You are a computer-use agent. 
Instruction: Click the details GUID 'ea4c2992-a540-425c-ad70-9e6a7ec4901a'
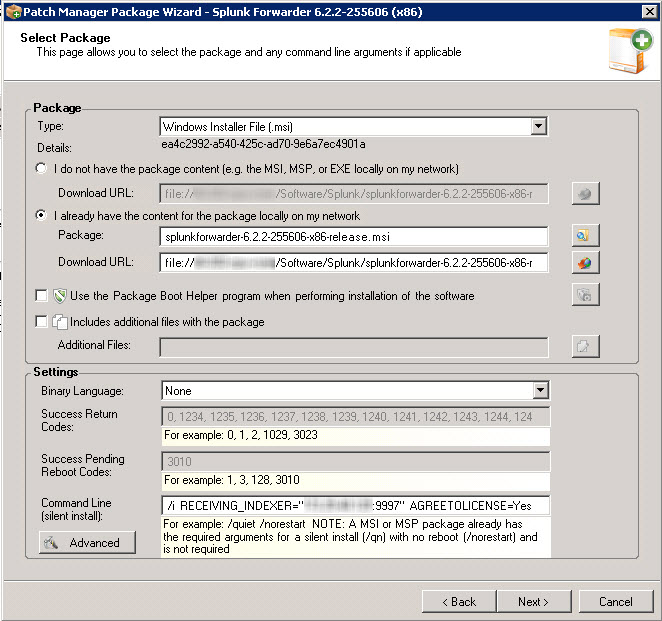click(x=263, y=144)
